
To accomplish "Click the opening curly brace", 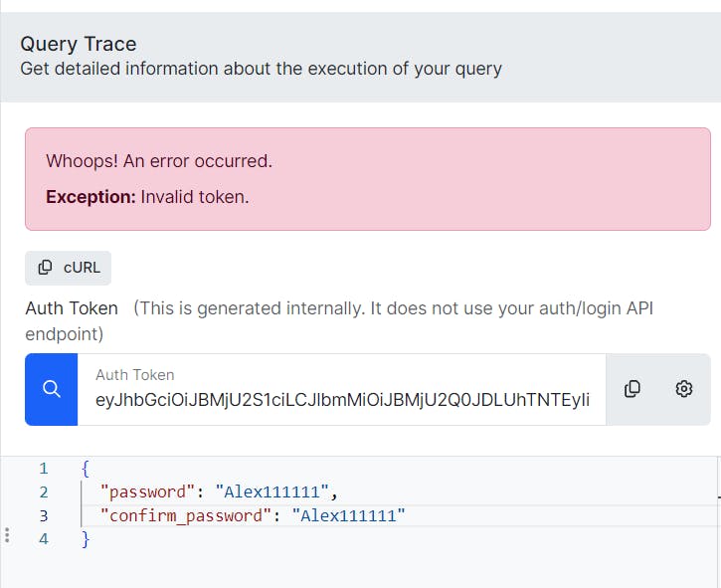I will (x=86, y=468).
